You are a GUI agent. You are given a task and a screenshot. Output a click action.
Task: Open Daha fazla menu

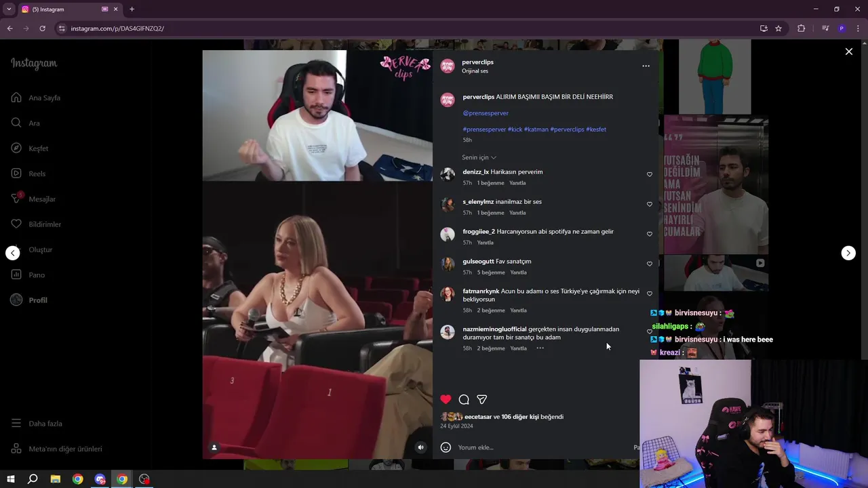point(37,424)
